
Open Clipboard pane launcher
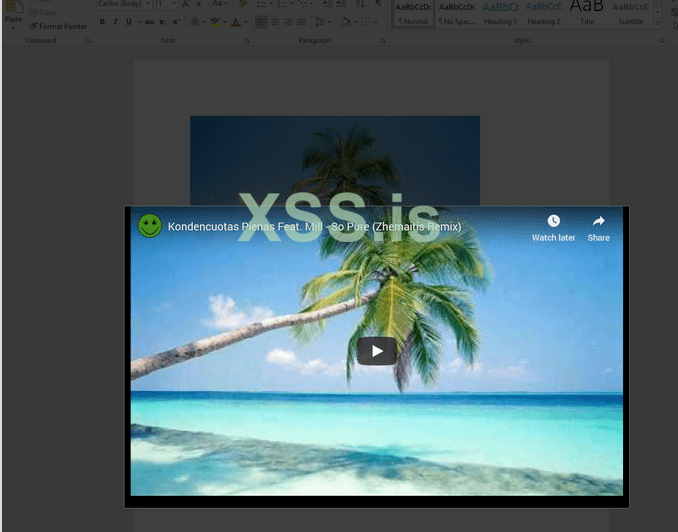pos(88,41)
